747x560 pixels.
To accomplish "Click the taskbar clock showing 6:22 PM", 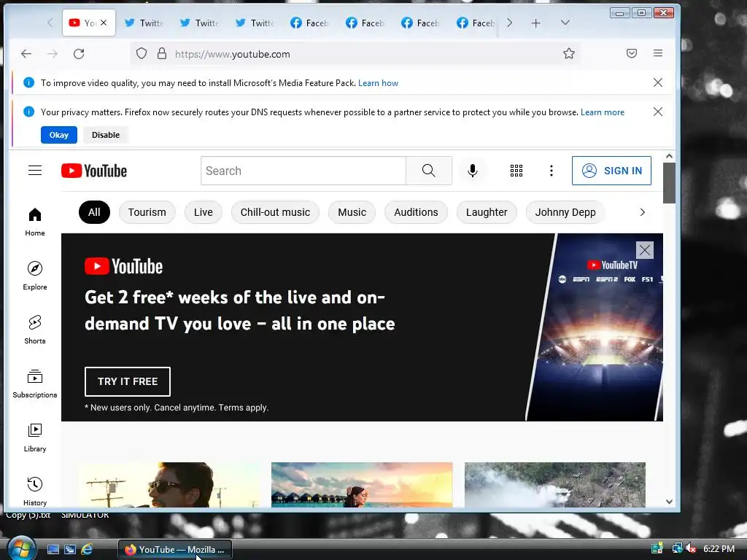I will (719, 548).
